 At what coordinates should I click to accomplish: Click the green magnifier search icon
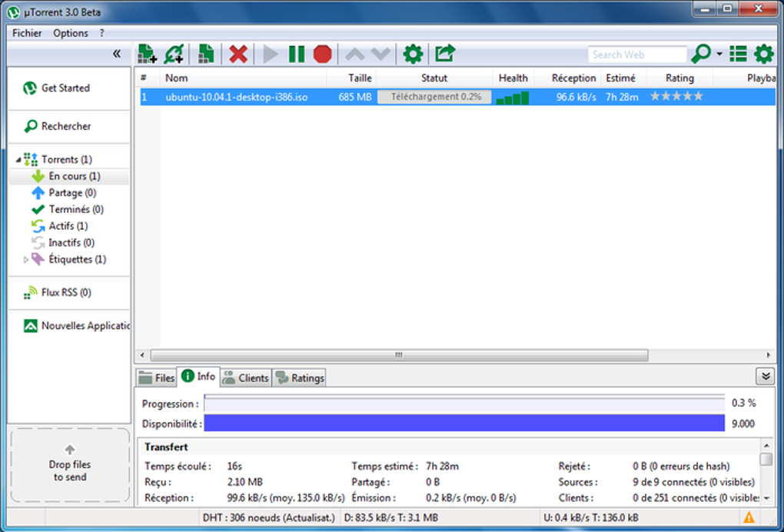[701, 54]
